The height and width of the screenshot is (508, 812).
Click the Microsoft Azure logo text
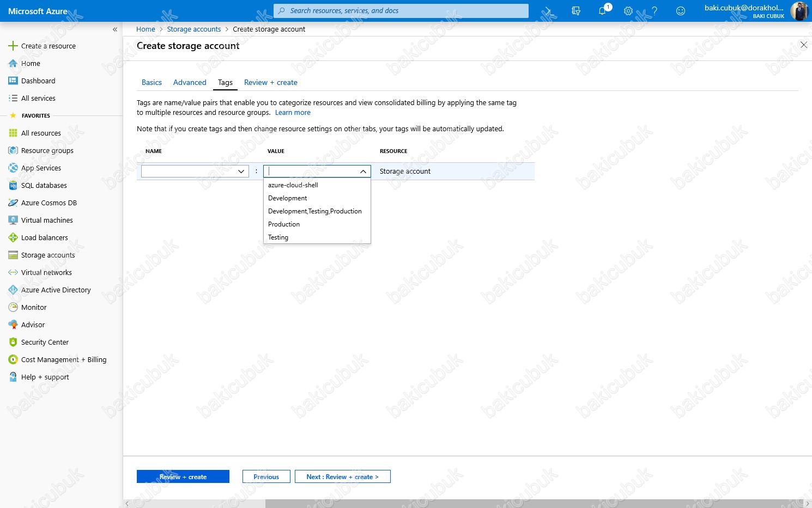tap(38, 11)
